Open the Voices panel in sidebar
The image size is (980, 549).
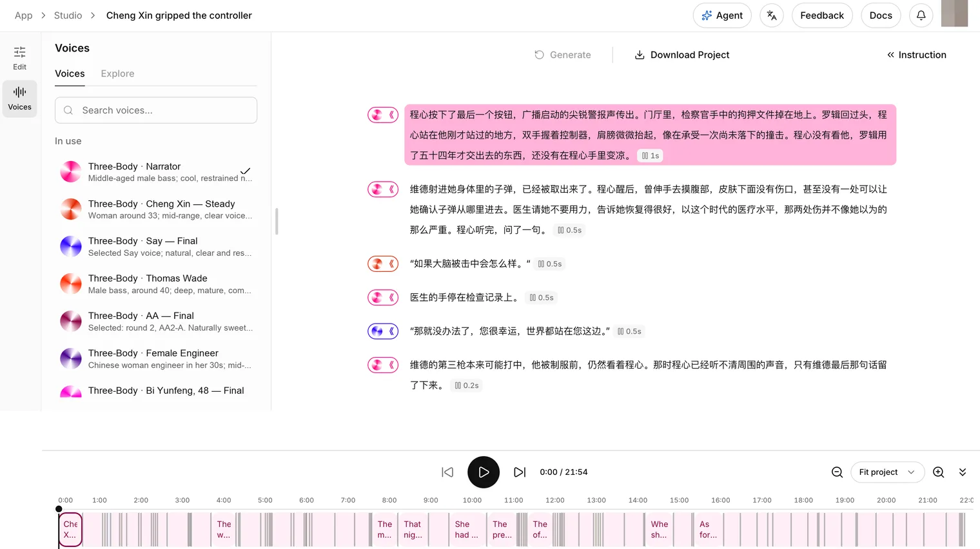[20, 99]
